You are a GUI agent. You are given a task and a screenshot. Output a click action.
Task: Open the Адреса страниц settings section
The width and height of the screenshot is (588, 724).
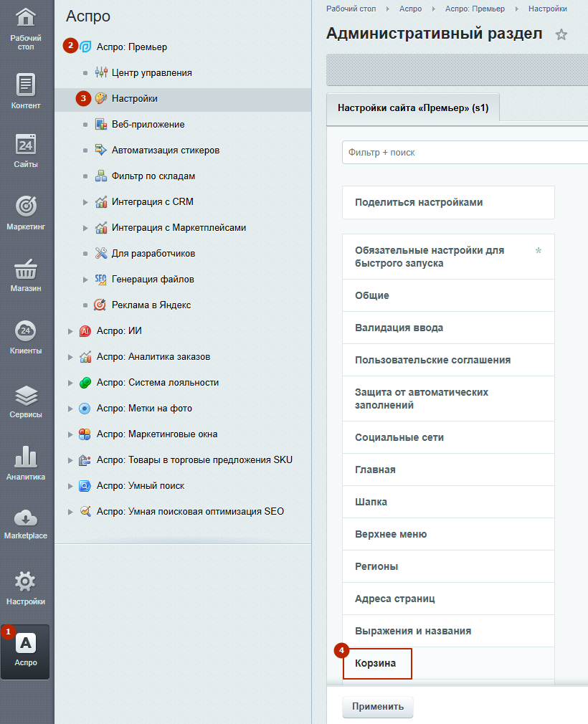(x=448, y=599)
